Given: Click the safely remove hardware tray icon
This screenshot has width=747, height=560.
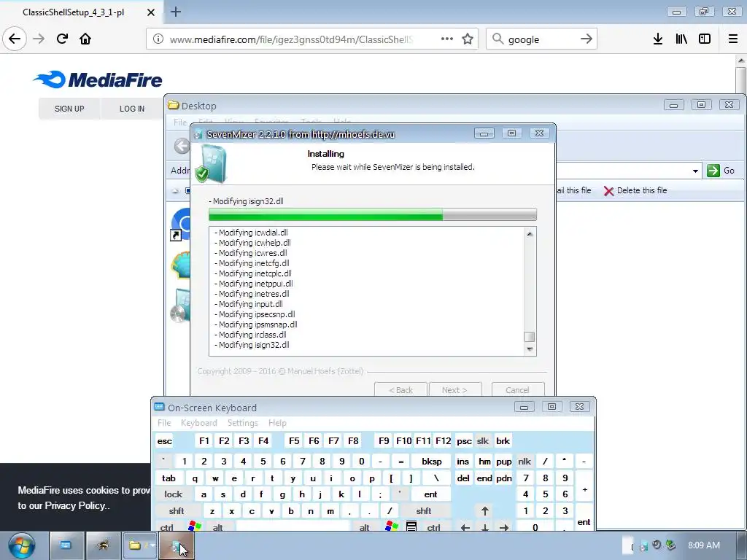Looking at the screenshot, I should [670, 545].
